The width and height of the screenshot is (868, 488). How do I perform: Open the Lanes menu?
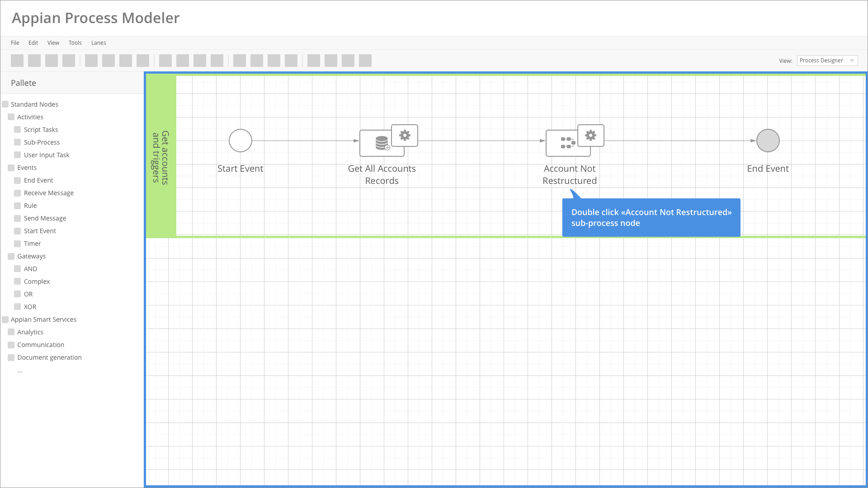99,43
